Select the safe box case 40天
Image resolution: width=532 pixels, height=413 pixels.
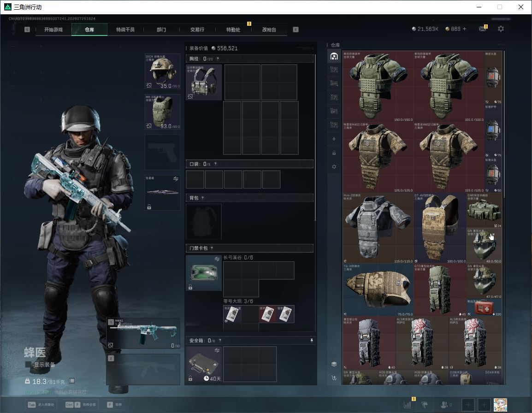coord(204,364)
